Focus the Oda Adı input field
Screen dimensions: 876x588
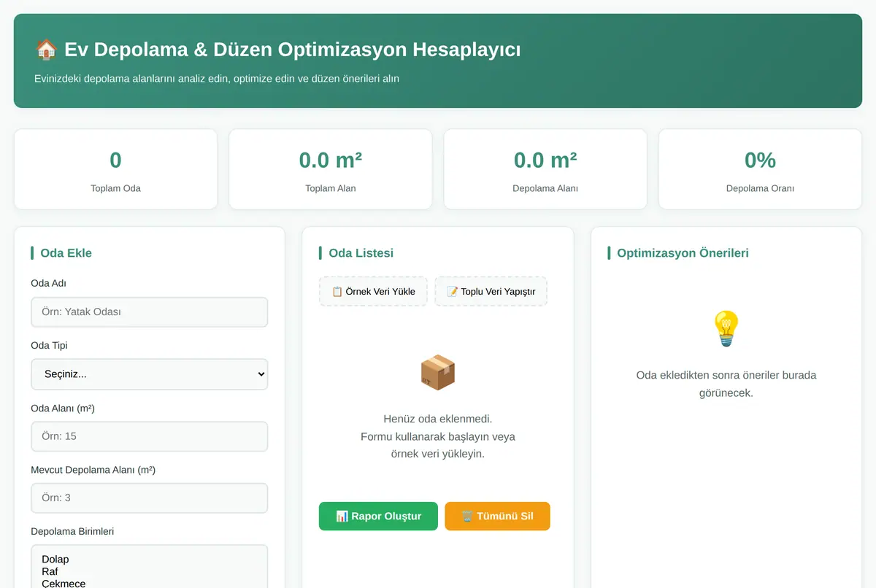pyautogui.click(x=149, y=312)
